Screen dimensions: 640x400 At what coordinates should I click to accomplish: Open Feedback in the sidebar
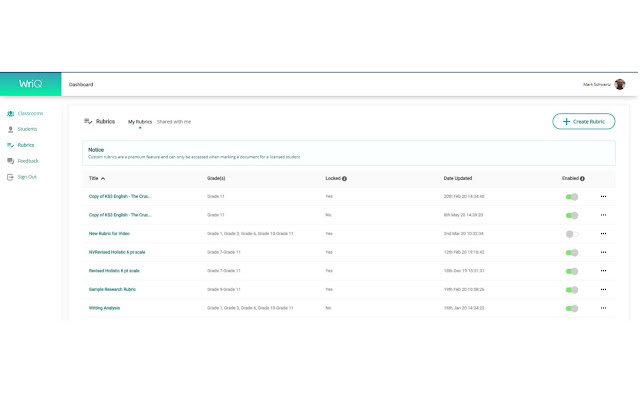(x=28, y=161)
